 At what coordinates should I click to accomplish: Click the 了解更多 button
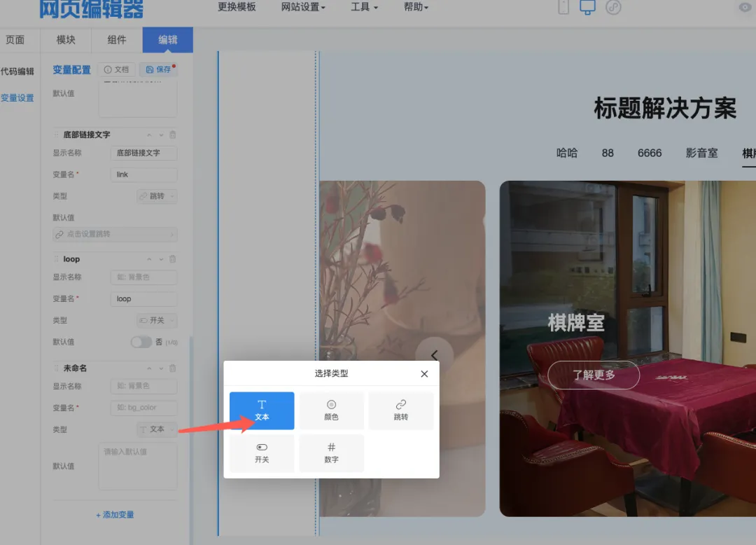pyautogui.click(x=594, y=375)
